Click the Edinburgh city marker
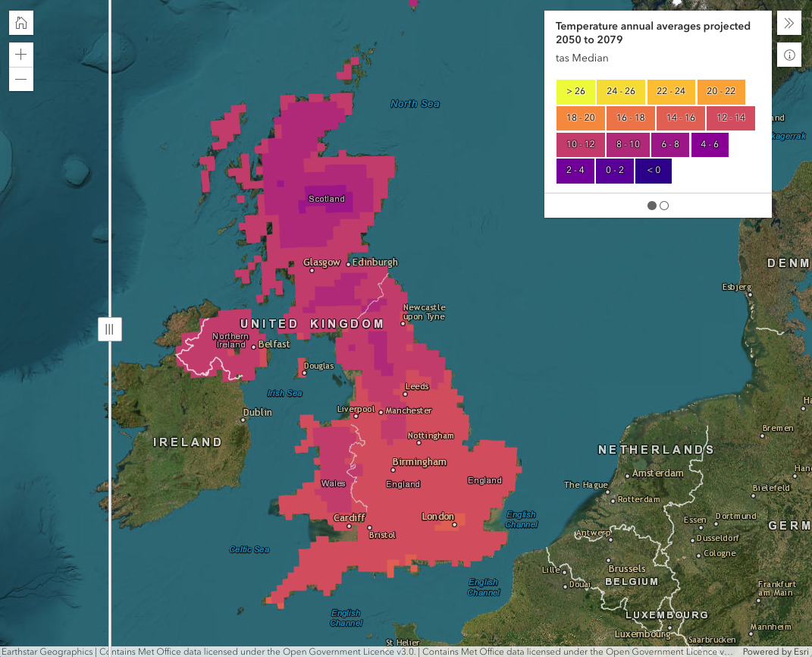Screen dimensions: 812x657 click(x=348, y=264)
